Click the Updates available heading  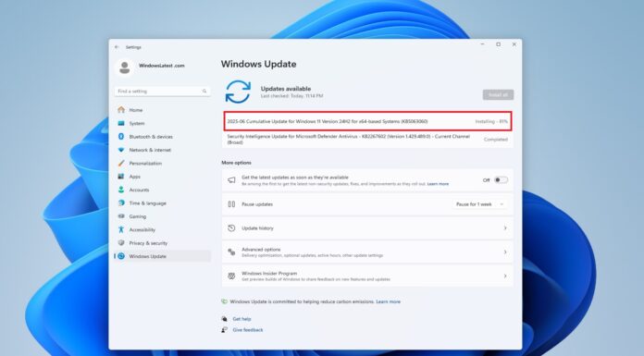pyautogui.click(x=286, y=88)
